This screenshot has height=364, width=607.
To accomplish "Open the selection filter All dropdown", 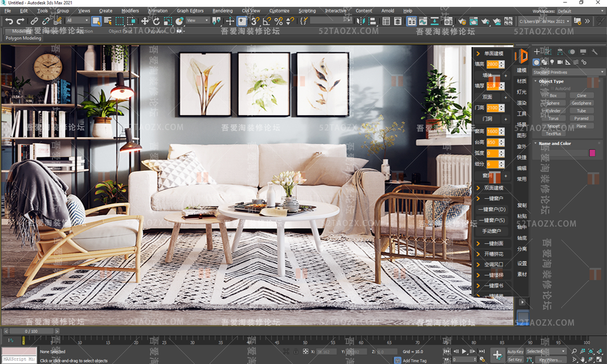I will pyautogui.click(x=78, y=20).
